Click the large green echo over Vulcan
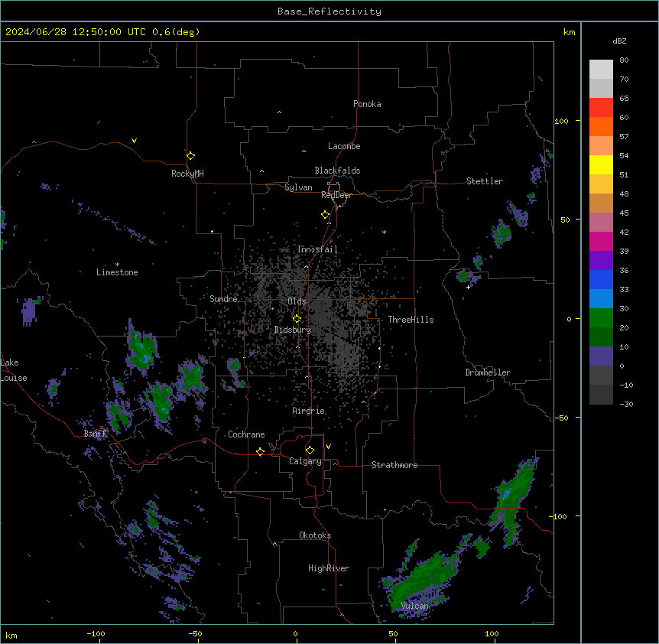The image size is (659, 644). tap(424, 582)
